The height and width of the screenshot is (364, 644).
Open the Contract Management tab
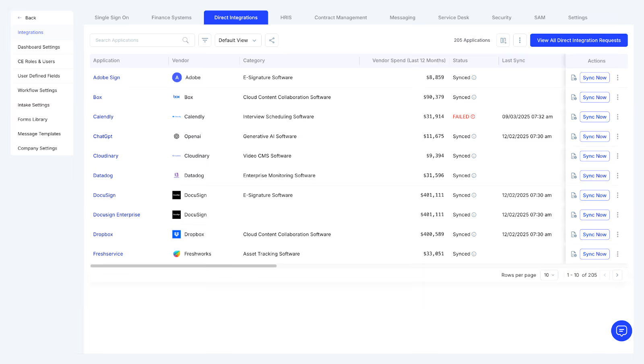[341, 18]
